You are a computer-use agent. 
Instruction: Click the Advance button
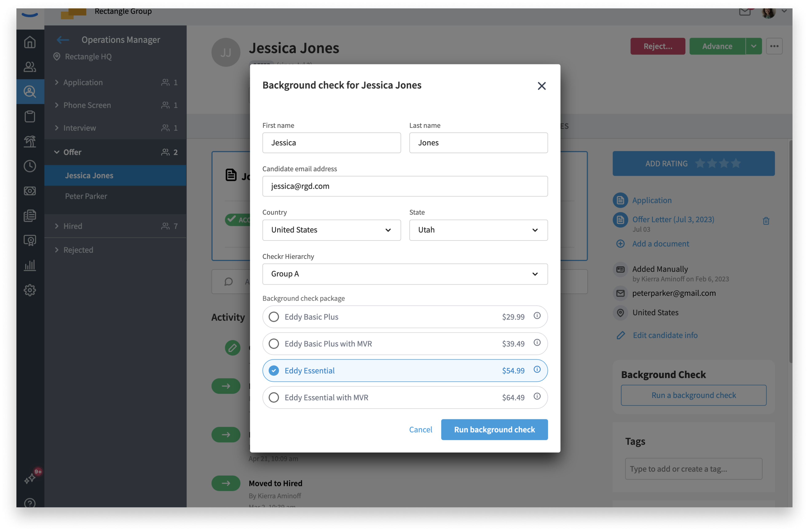(x=717, y=46)
